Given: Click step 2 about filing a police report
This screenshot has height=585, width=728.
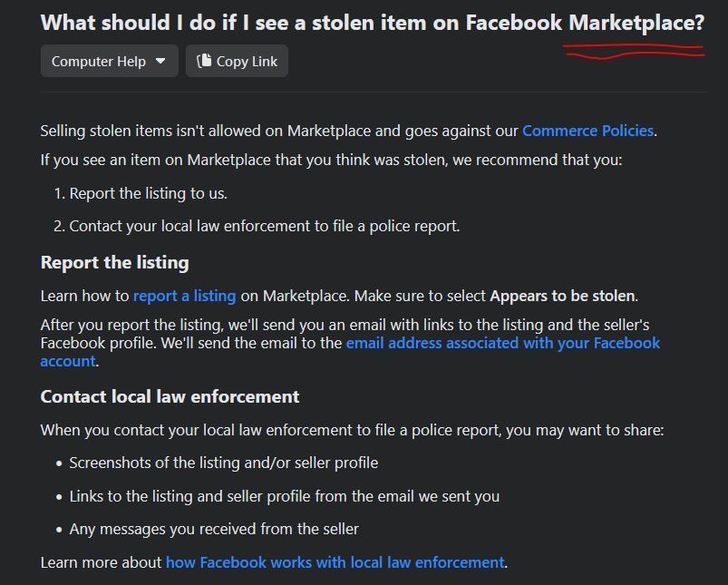Looking at the screenshot, I should click(x=264, y=226).
